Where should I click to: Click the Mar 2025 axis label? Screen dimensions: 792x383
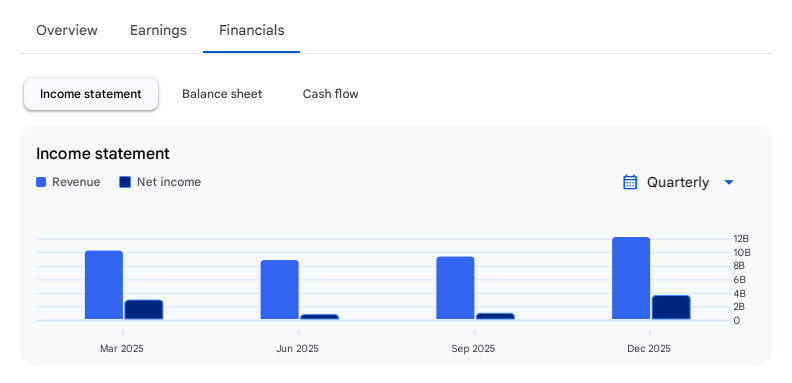[122, 349]
